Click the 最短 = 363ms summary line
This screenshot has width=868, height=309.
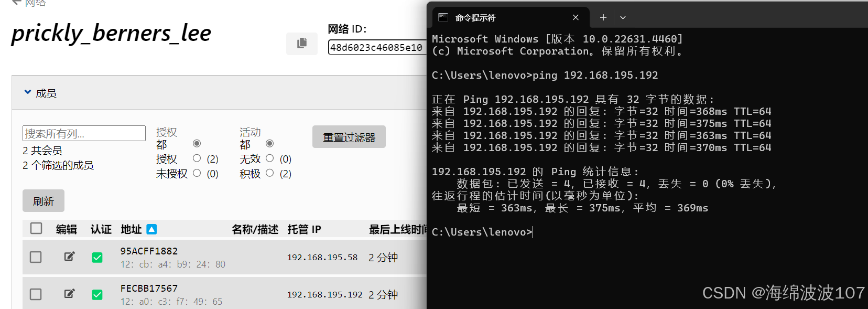pyautogui.click(x=582, y=208)
